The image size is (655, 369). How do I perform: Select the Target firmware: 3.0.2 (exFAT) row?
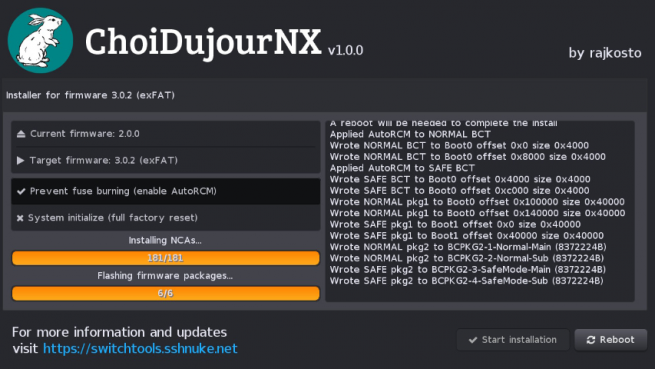pyautogui.click(x=166, y=160)
